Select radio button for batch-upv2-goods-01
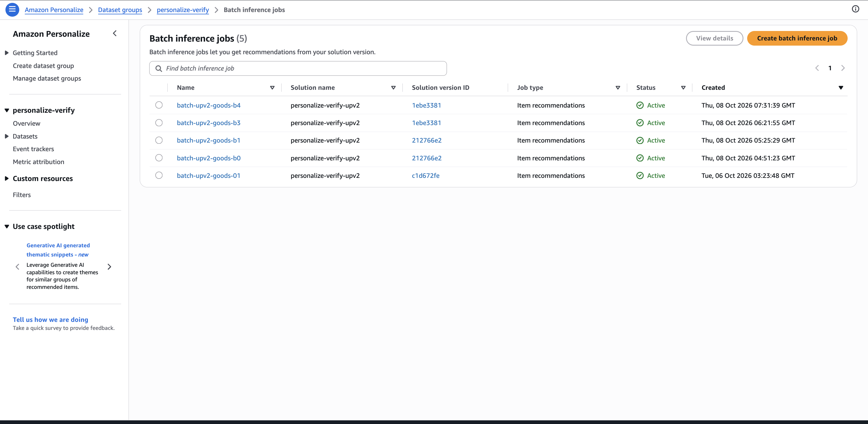This screenshot has height=424, width=868. pos(159,175)
